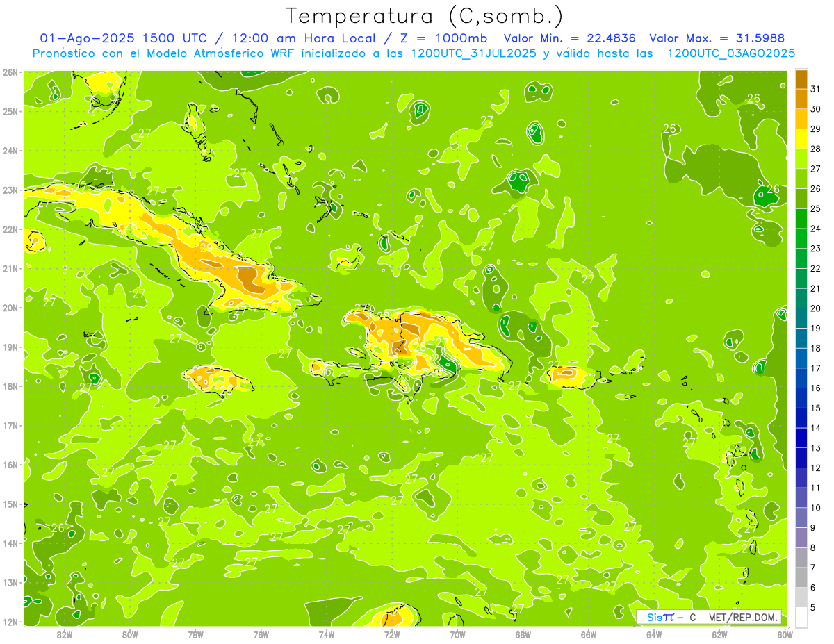Pick the legend swatch between 25 and 26
The height and width of the screenshot is (644, 834).
pyautogui.click(x=801, y=199)
